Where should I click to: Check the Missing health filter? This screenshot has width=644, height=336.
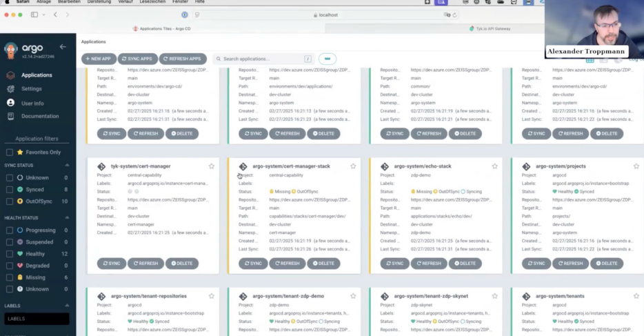pyautogui.click(x=10, y=277)
